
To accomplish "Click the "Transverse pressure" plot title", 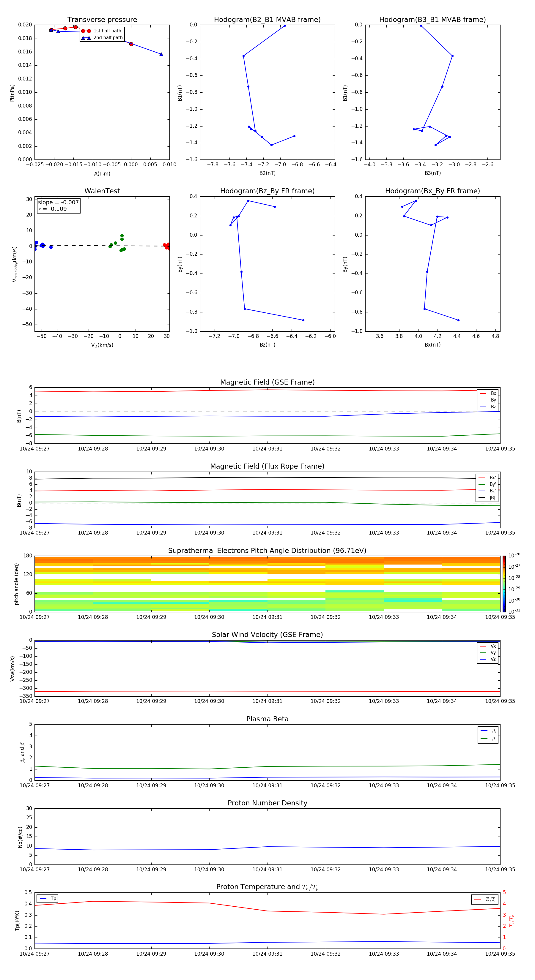I will [102, 19].
